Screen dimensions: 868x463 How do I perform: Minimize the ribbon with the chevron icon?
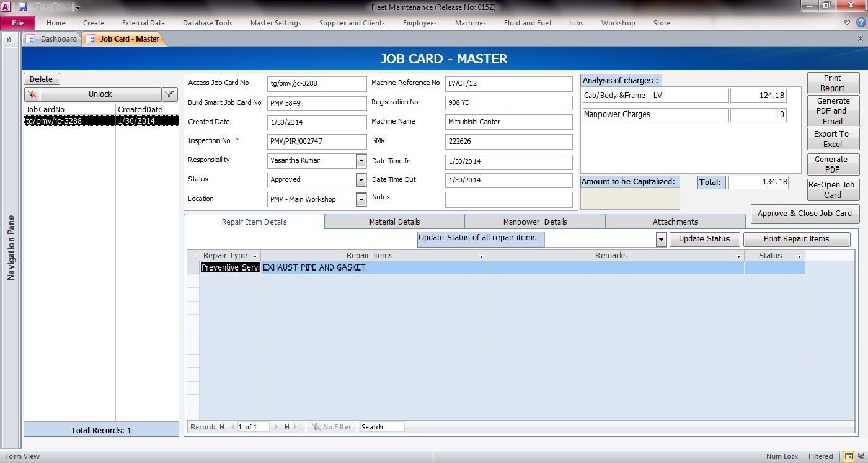pyautogui.click(x=848, y=23)
